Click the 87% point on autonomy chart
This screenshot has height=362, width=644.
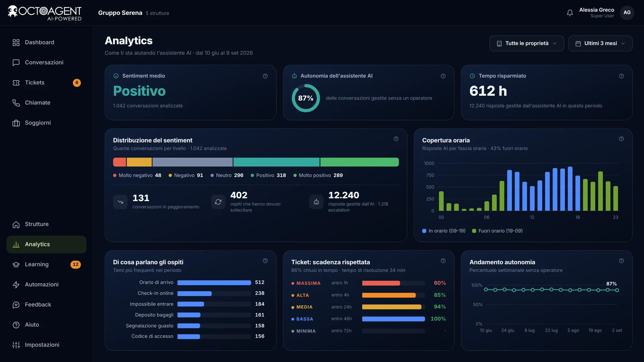(x=617, y=290)
